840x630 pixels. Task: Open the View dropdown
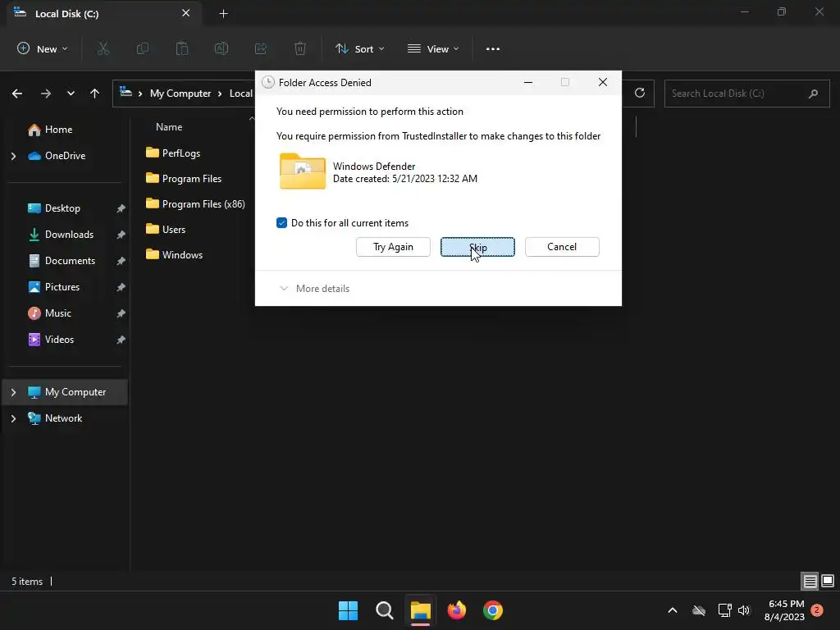pyautogui.click(x=433, y=48)
